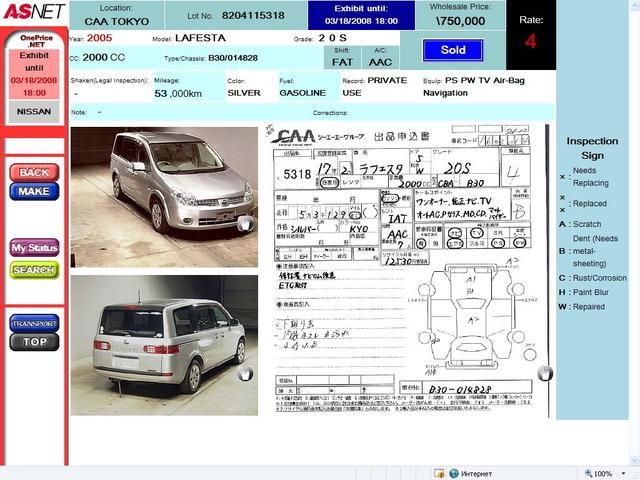Click the H : Paint Blur legend entry
The width and height of the screenshot is (640, 480).
coord(584,292)
